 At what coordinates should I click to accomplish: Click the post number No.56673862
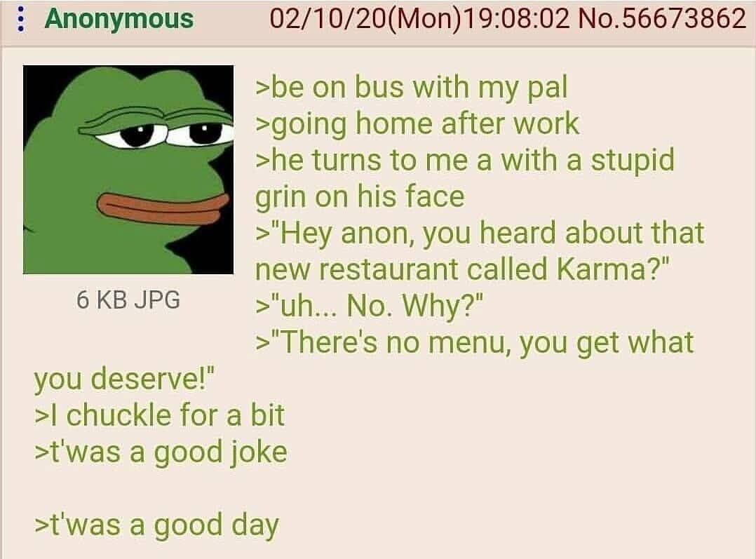pyautogui.click(x=661, y=20)
